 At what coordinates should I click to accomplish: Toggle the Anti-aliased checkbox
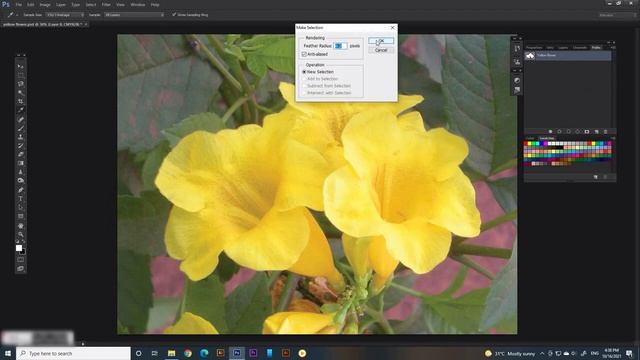tap(304, 54)
